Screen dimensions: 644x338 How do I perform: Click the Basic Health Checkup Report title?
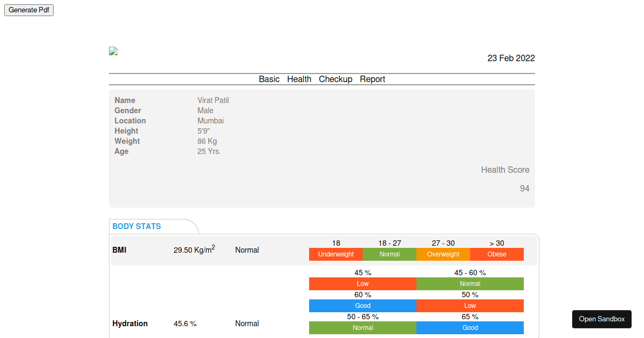point(322,79)
